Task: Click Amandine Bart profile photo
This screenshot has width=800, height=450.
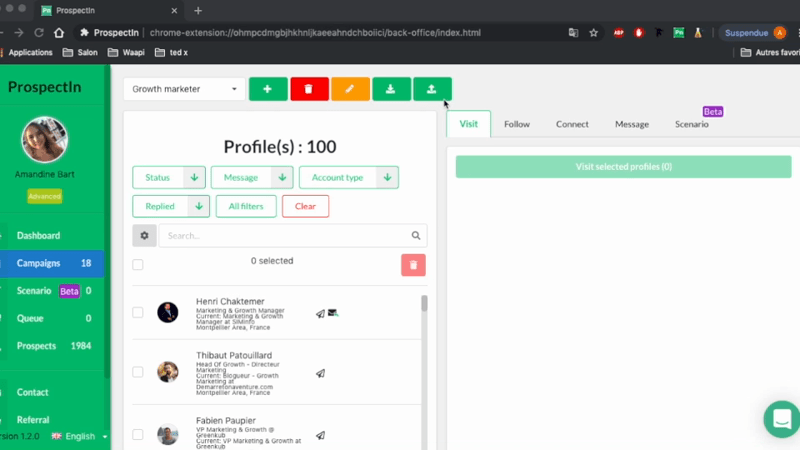Action: point(44,140)
